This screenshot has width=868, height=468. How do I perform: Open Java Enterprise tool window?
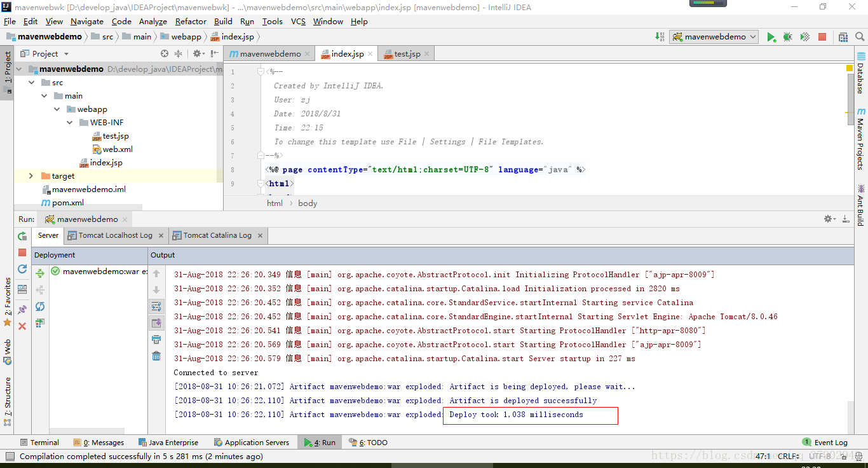[167, 442]
